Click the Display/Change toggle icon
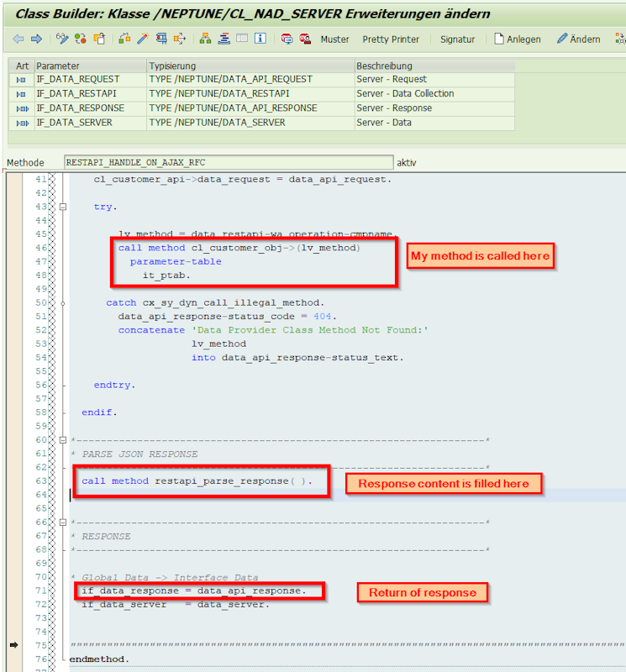Viewport: 626px width, 672px height. point(61,39)
